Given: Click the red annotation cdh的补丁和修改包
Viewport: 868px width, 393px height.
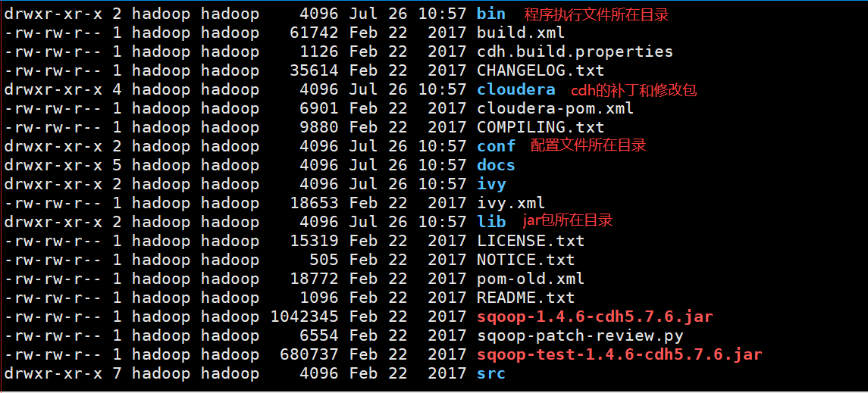Looking at the screenshot, I should pos(634,90).
